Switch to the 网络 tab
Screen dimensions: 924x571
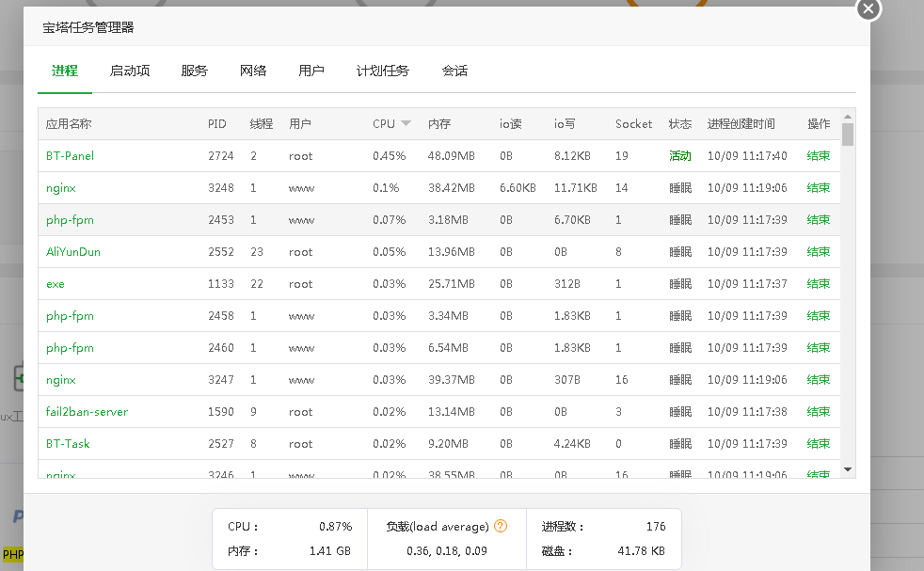(x=253, y=71)
